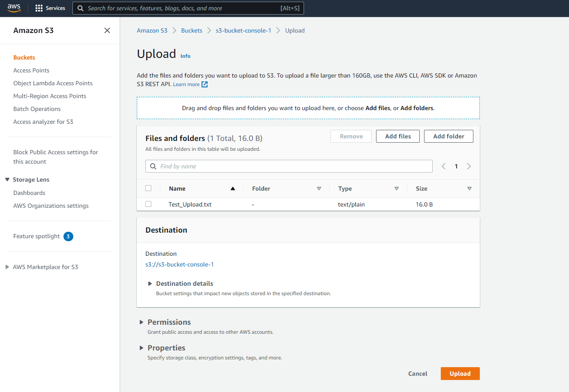
Task: Expand the Permissions section
Action: click(142, 322)
